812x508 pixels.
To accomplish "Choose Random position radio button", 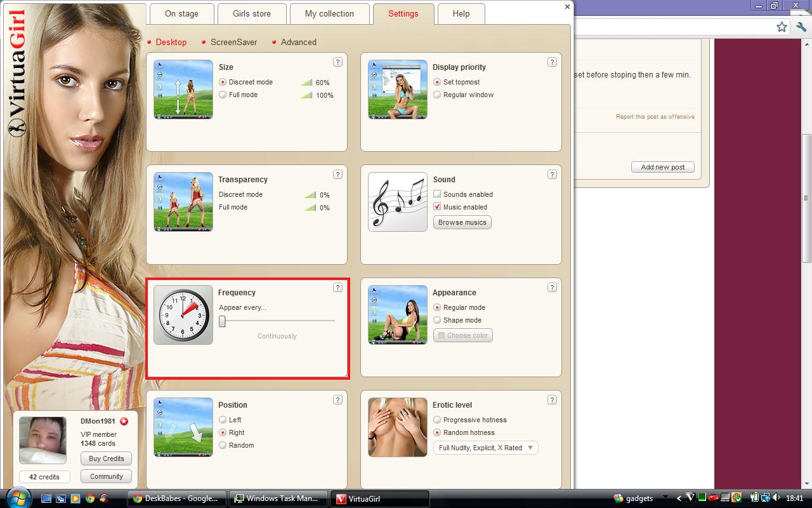I will pos(223,445).
